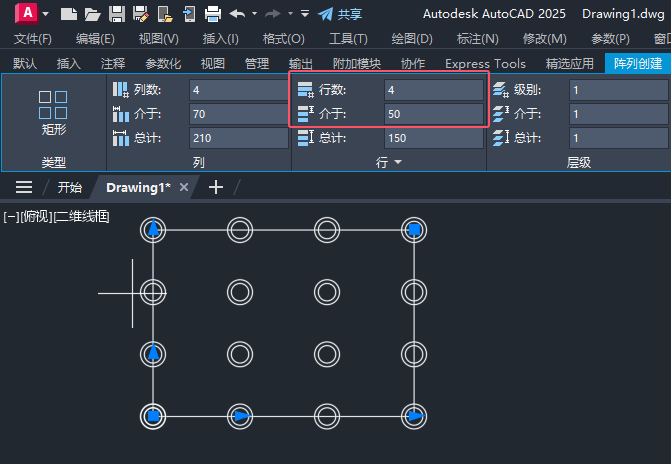Click the top-left triangular row-count grip
This screenshot has width=671, height=464.
click(153, 229)
